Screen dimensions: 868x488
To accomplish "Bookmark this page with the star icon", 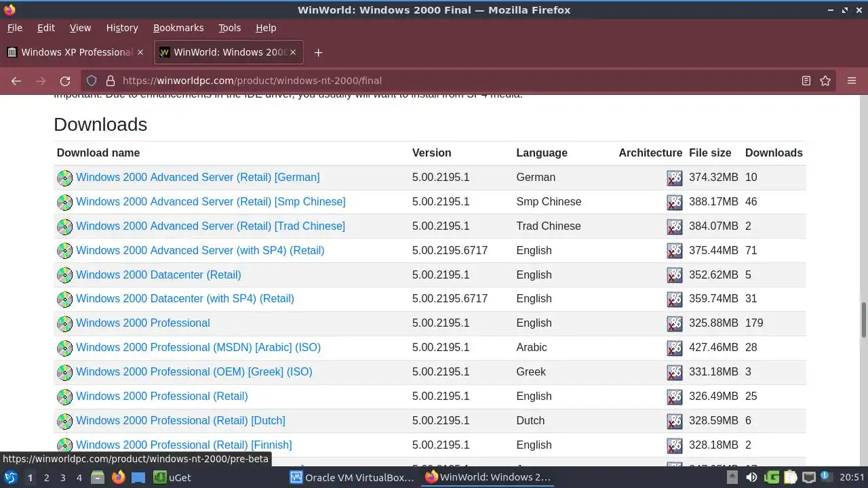I will click(825, 81).
